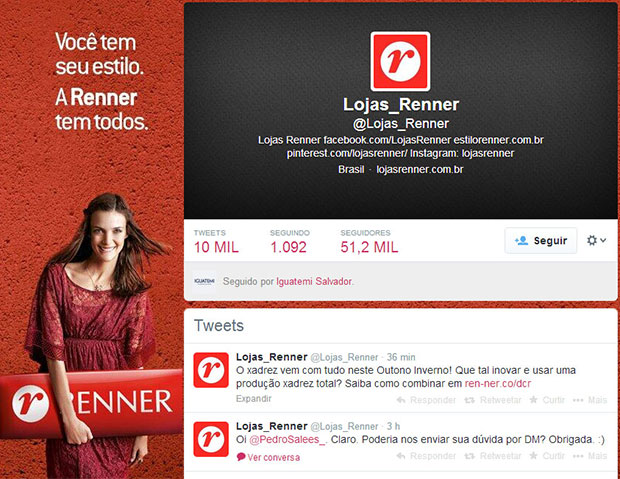Click the Ver conversa speech bubble

point(241,457)
